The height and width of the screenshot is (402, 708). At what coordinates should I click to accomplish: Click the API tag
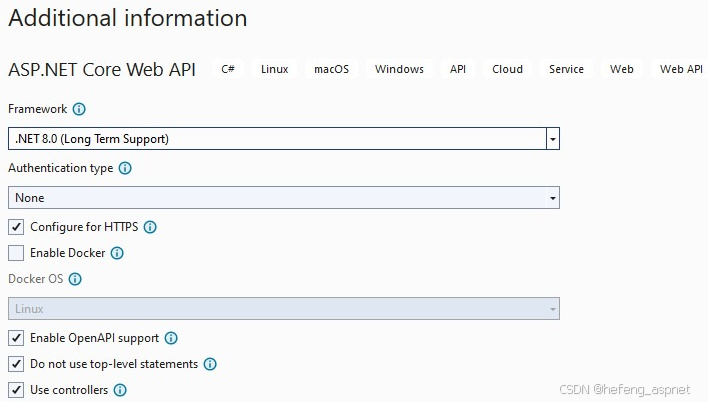point(458,69)
